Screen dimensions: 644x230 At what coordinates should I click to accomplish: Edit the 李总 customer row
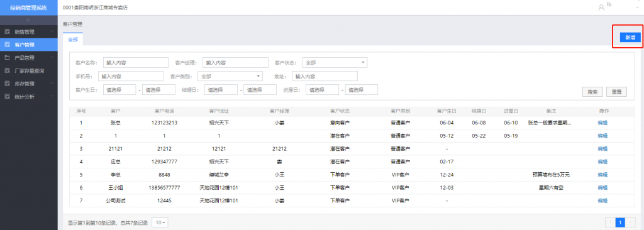click(602, 175)
